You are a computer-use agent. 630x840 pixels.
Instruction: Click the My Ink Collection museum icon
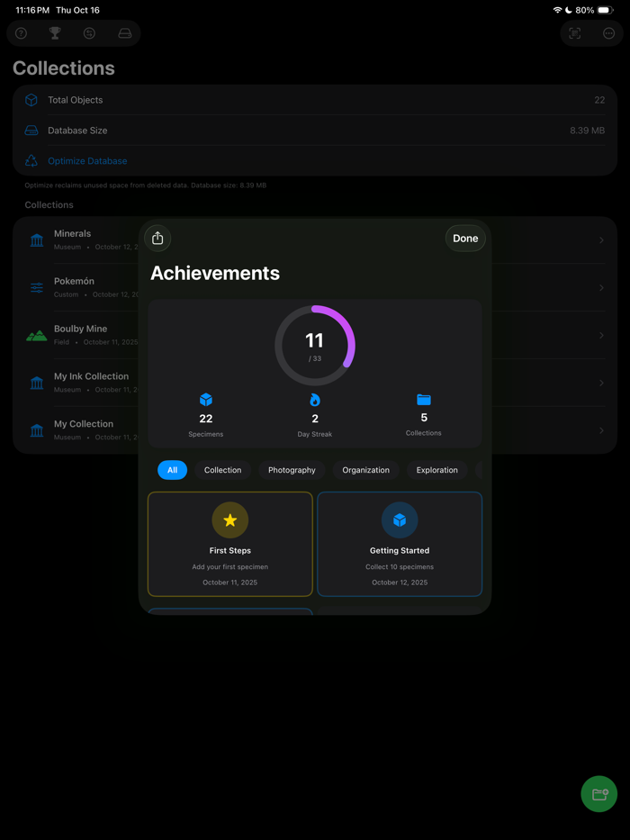pyautogui.click(x=37, y=383)
